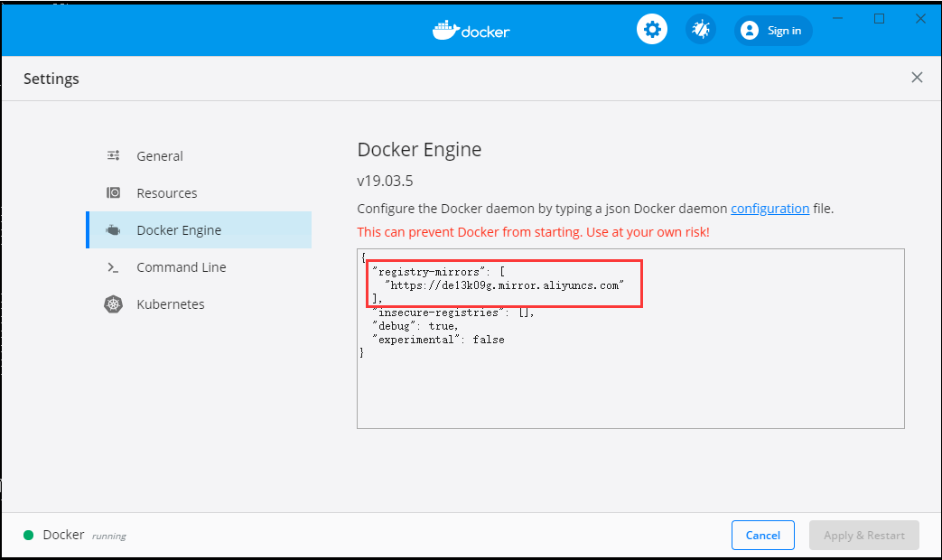Click the Docker logo in the header
The width and height of the screenshot is (942, 560).
[x=471, y=29]
